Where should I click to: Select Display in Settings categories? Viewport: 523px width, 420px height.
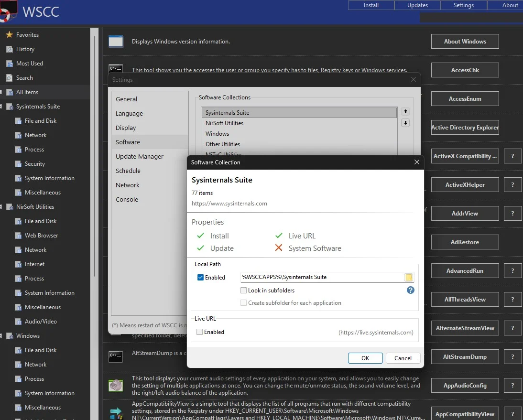click(x=150, y=128)
